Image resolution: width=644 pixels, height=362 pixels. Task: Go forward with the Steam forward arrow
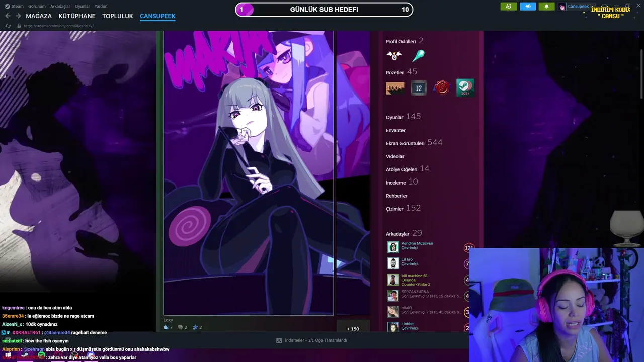pyautogui.click(x=18, y=16)
